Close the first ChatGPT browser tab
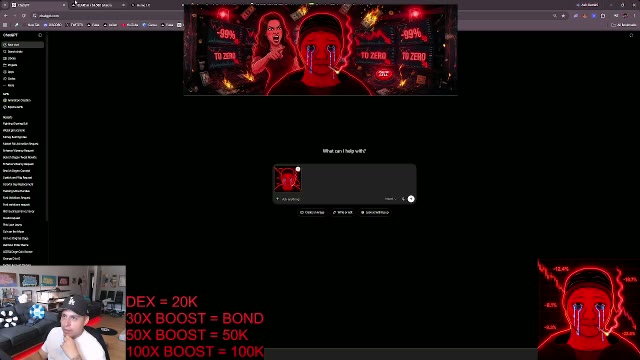Screen dimensions: 640x360 pos(64,5)
